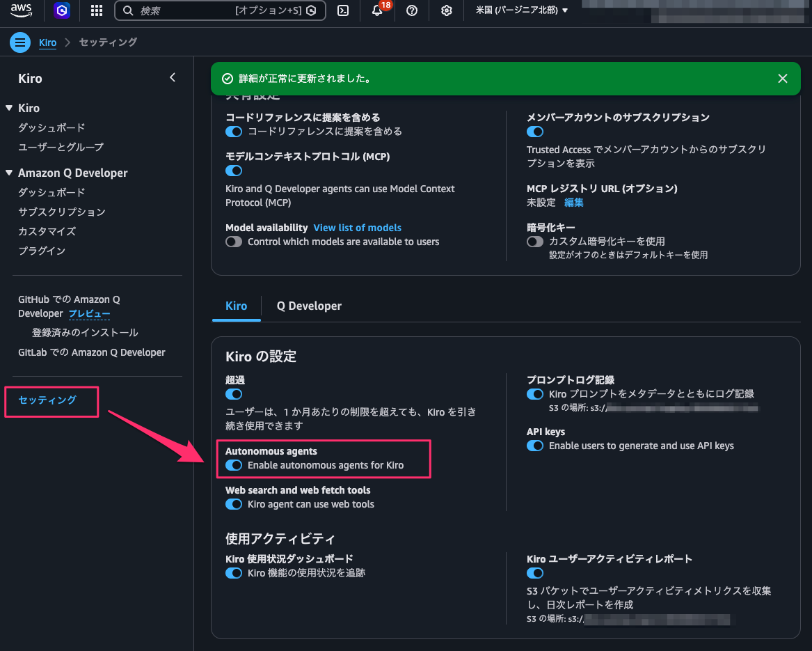Click the セッティング breadcrumb text
Viewport: 812px width, 651px height.
(109, 42)
